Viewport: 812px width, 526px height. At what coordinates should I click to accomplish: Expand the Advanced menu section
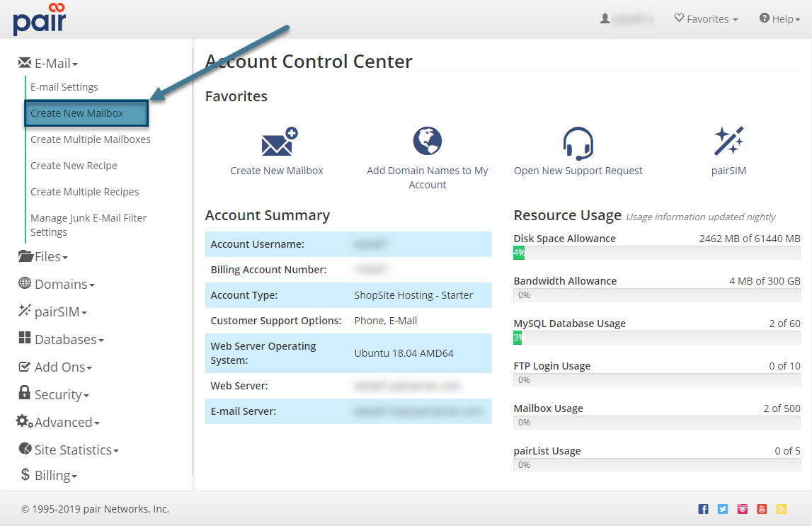tap(58, 422)
